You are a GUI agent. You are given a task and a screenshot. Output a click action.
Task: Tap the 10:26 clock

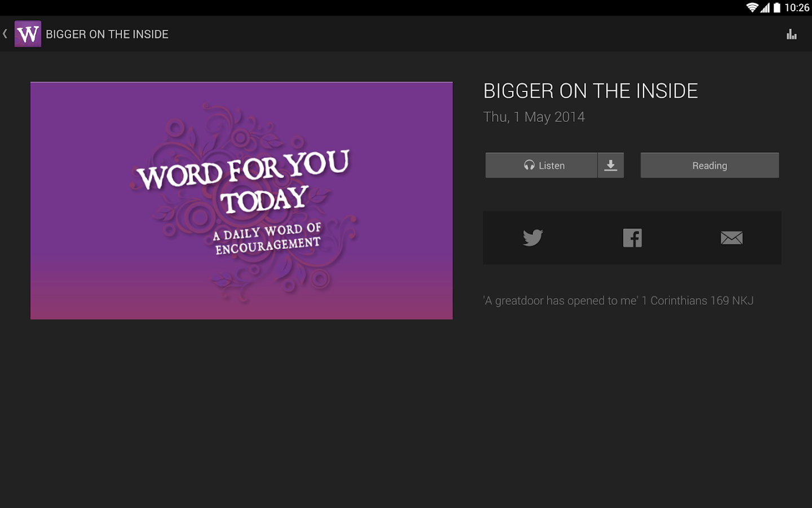(x=797, y=7)
